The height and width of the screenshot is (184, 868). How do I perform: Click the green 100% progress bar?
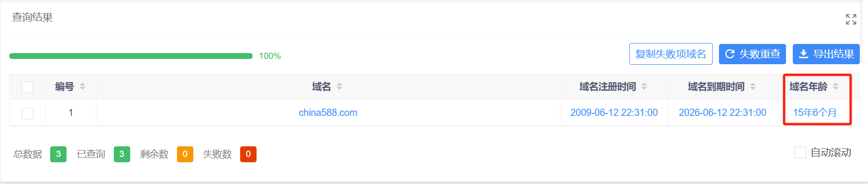[x=131, y=56]
